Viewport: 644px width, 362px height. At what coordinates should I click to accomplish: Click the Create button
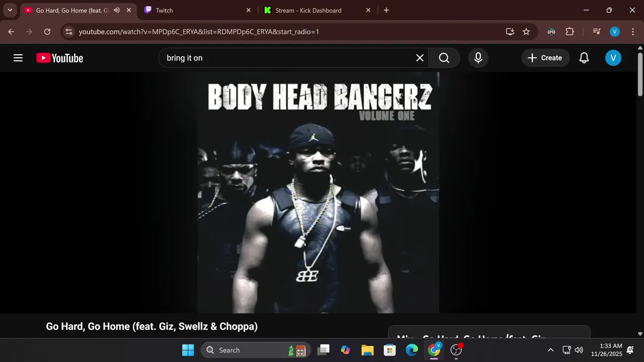pyautogui.click(x=545, y=58)
